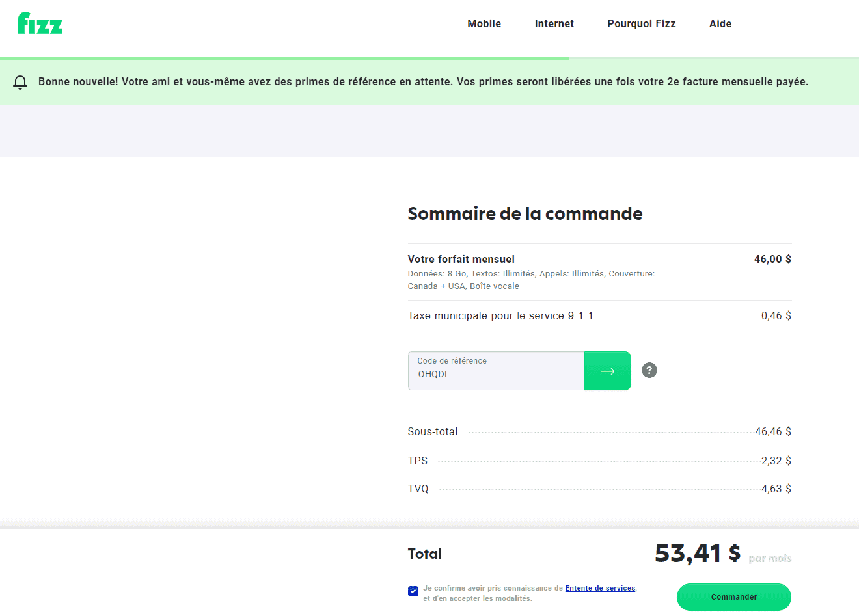Open the Aide menu
The height and width of the screenshot is (616, 859).
point(720,24)
